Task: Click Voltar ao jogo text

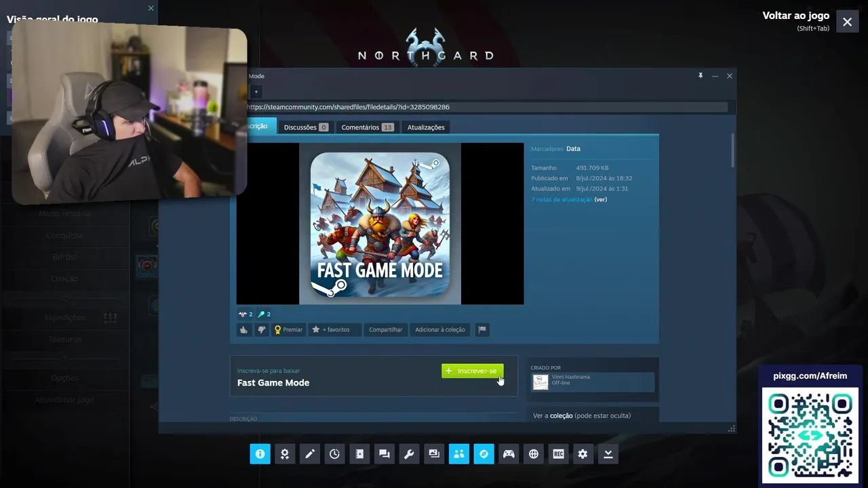Action: click(795, 16)
